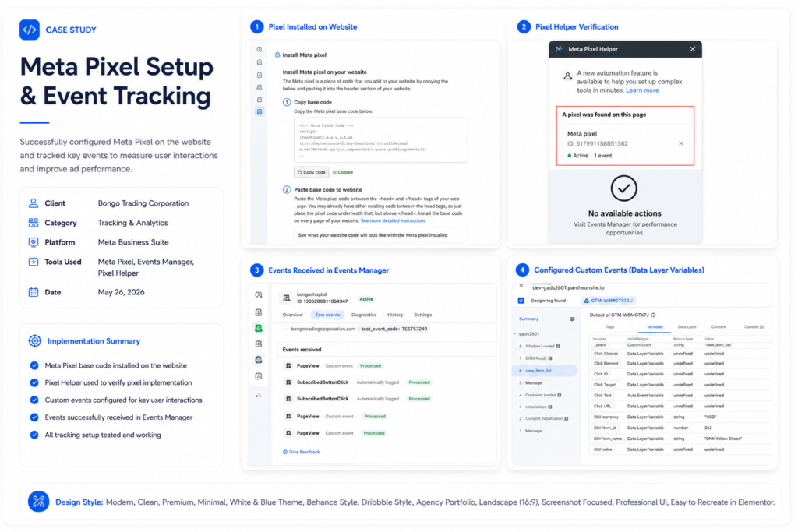Close the Tag Assistant panel with X

coord(521,286)
